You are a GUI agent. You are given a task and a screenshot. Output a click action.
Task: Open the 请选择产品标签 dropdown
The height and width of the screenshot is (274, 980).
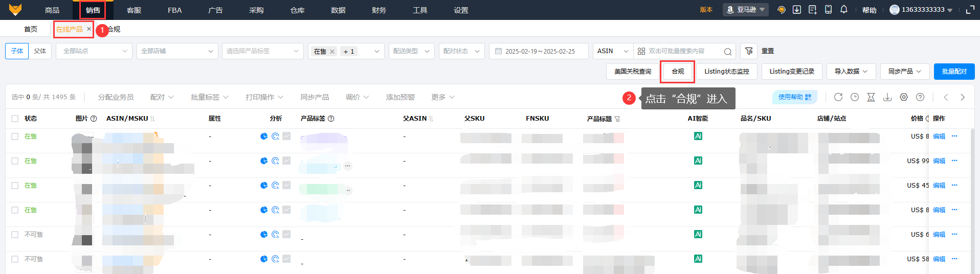pos(263,51)
